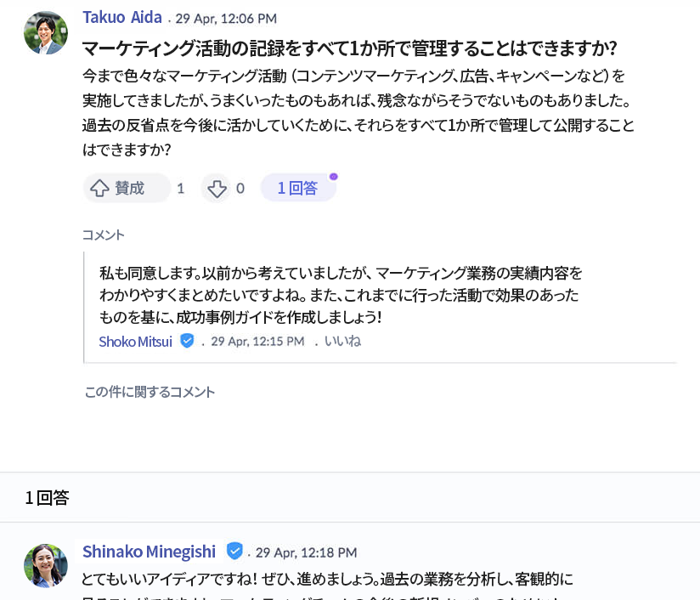Open Takuo Aida's profile picture
Screen dimensions: 700x600
pos(46,33)
